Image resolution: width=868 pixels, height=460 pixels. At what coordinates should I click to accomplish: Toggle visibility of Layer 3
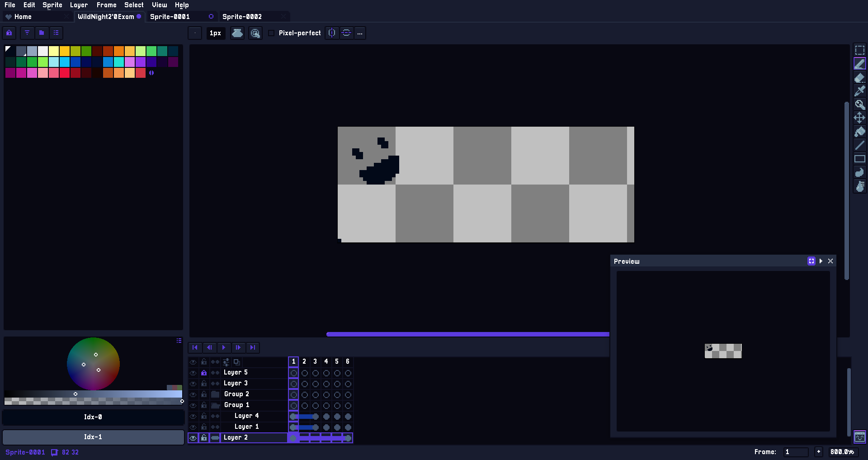pos(193,384)
